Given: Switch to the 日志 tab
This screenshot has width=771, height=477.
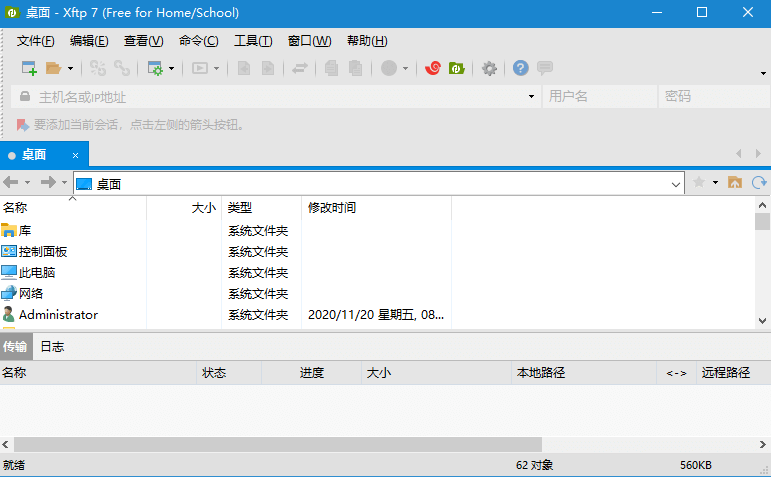Looking at the screenshot, I should pos(52,346).
